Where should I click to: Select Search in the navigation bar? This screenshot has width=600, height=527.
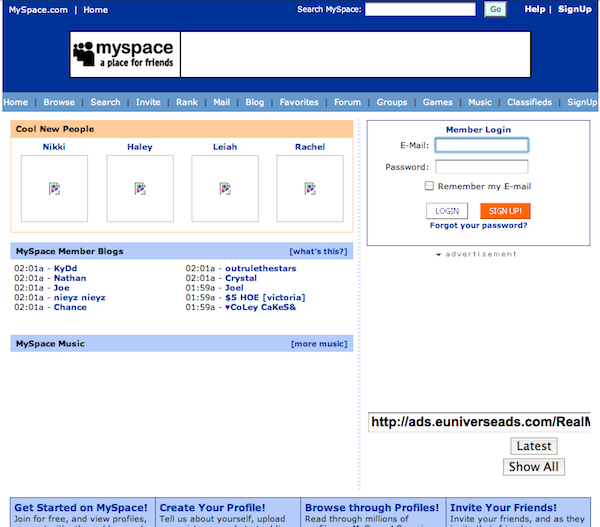(105, 102)
